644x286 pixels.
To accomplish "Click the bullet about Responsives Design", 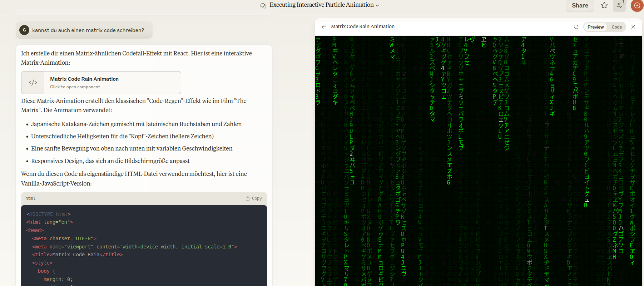I will [x=110, y=161].
